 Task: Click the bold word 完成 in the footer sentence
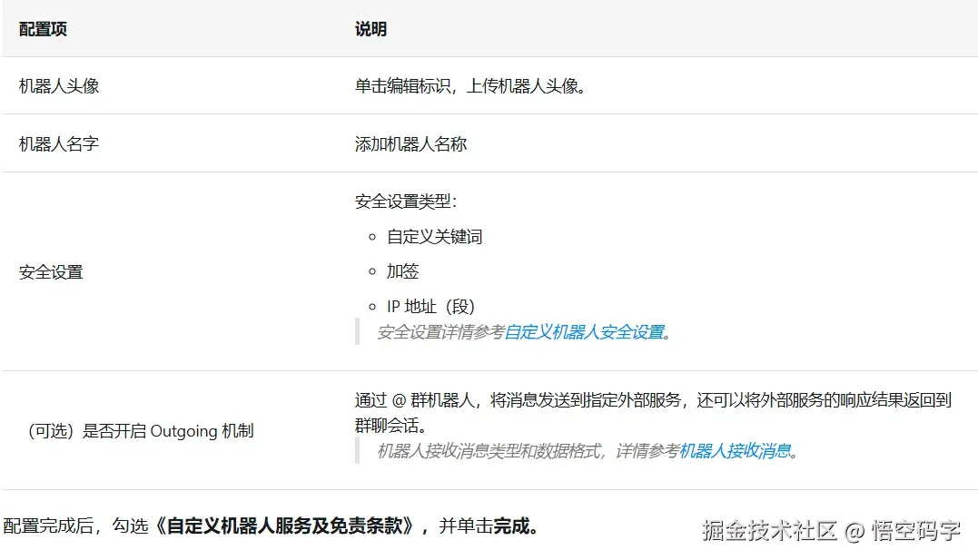511,526
